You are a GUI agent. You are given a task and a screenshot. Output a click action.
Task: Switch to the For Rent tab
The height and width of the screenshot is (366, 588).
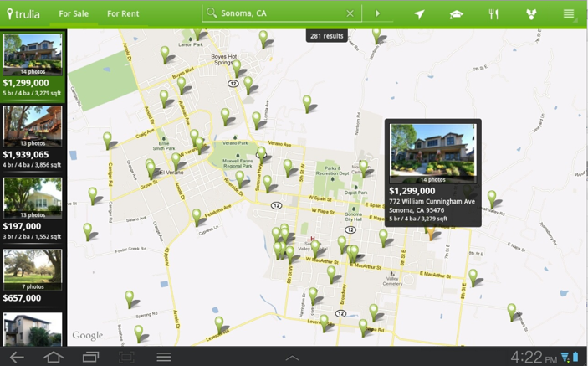[123, 14]
